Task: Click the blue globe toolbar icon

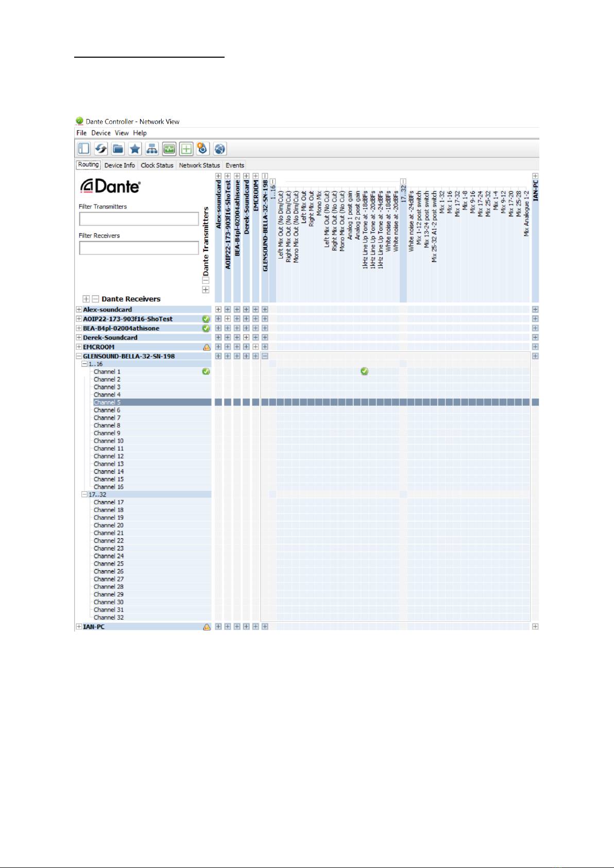Action: pyautogui.click(x=220, y=149)
